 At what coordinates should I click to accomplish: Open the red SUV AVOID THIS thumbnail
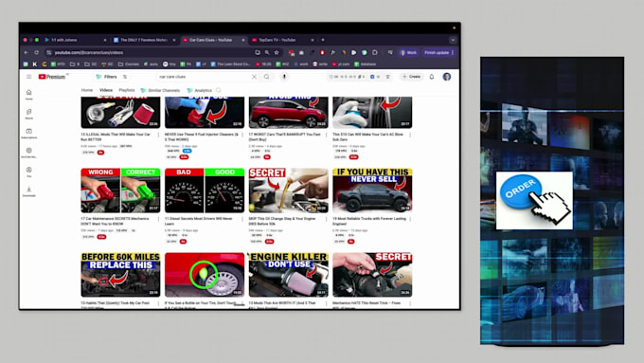(x=288, y=112)
